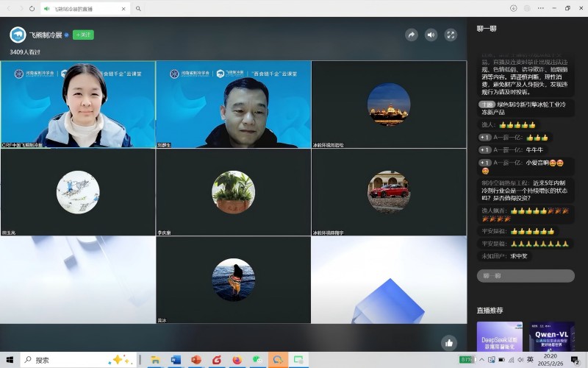Screen dimensions: 588x368
Task: Open PowerPoint from the taskbar
Action: pos(196,360)
